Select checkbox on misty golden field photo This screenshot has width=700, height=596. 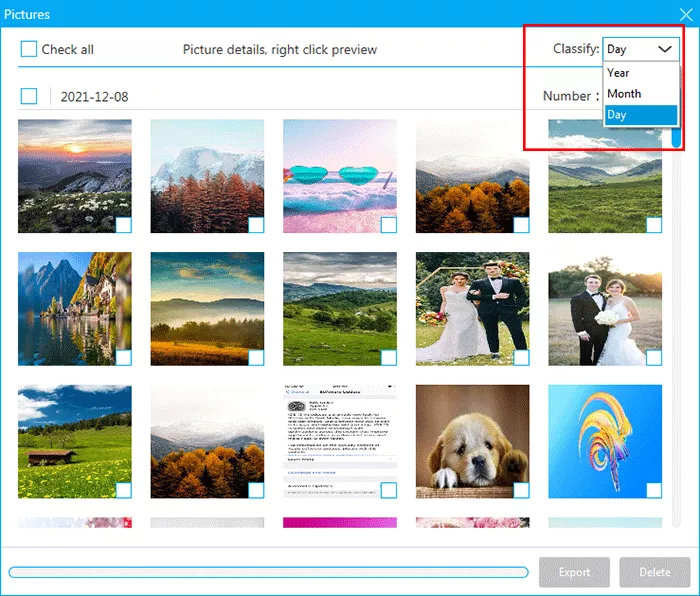click(x=256, y=358)
